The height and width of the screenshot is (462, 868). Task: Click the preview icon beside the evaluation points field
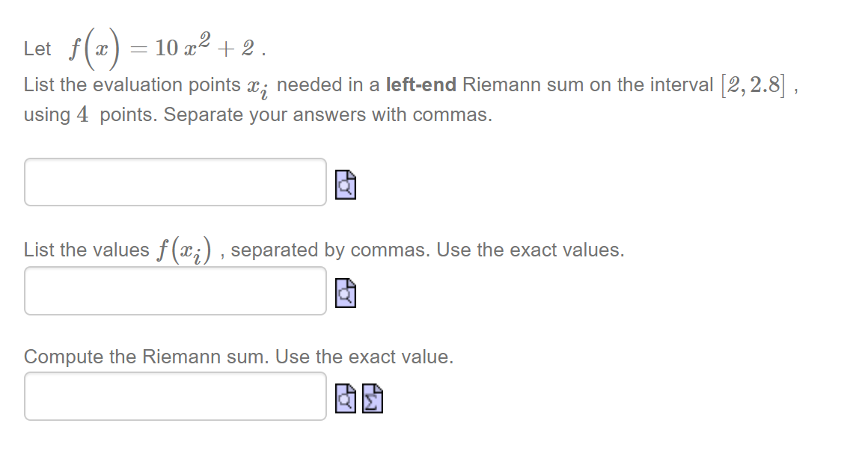[345, 185]
